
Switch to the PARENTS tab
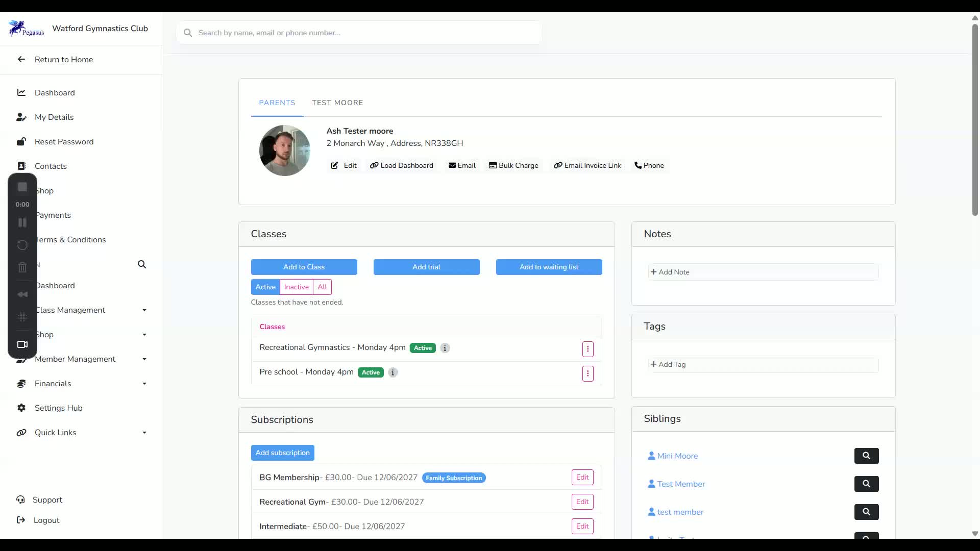click(277, 103)
